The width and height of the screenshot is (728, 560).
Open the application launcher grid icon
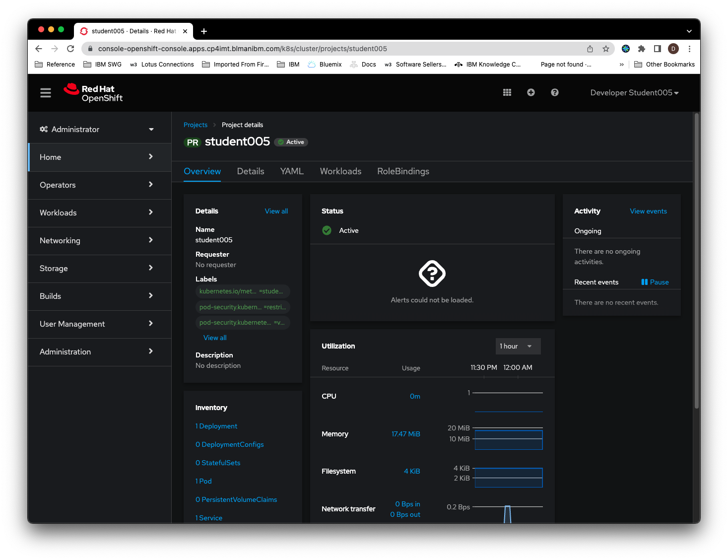[507, 92]
